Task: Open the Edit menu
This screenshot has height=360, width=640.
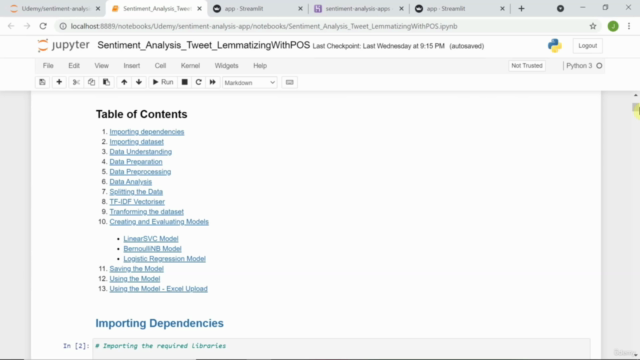Action: [74, 66]
